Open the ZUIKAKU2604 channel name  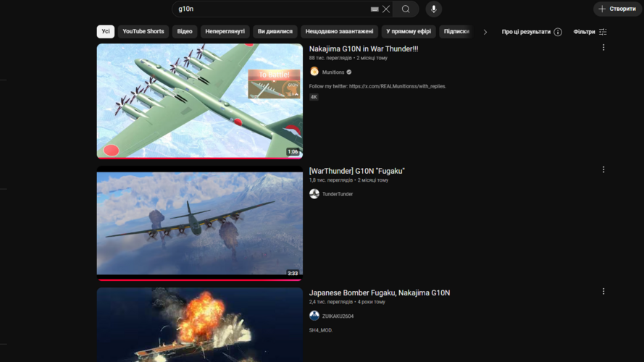[338, 316]
